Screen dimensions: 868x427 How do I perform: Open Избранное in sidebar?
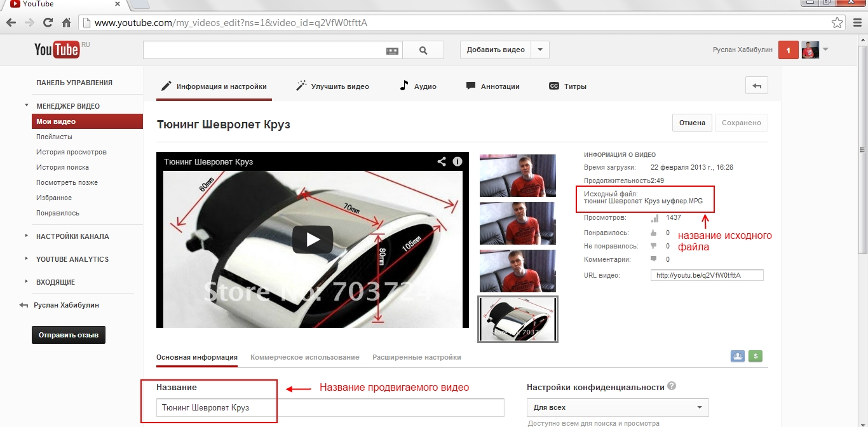[x=54, y=198]
